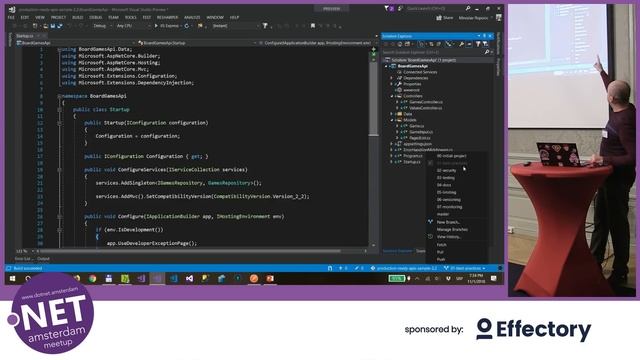Switch to 03-testing branch

[x=446, y=178]
